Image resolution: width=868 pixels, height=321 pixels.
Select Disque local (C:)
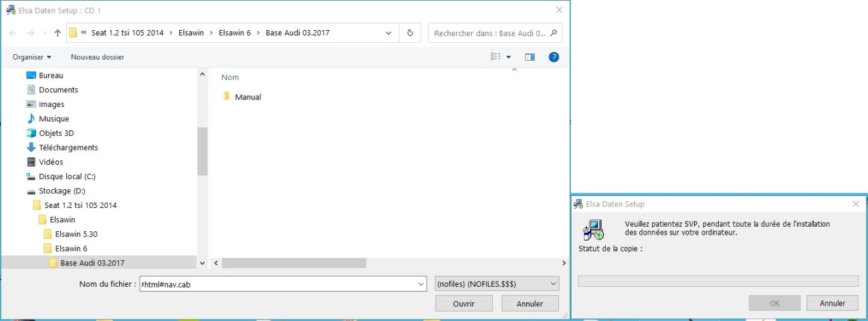point(67,177)
